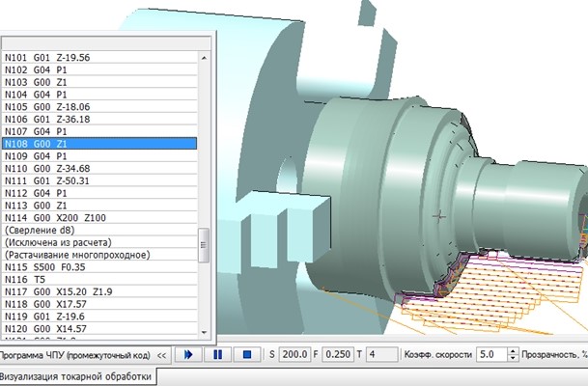Click the scrollbar up arrow in code list
Screen dimensions: 588x386
click(203, 56)
